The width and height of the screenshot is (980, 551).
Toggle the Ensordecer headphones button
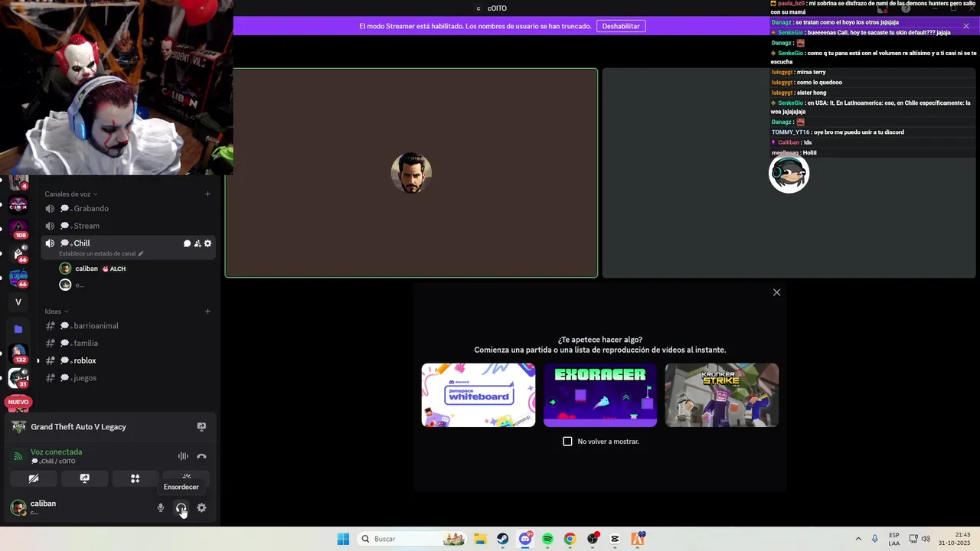[x=181, y=507]
